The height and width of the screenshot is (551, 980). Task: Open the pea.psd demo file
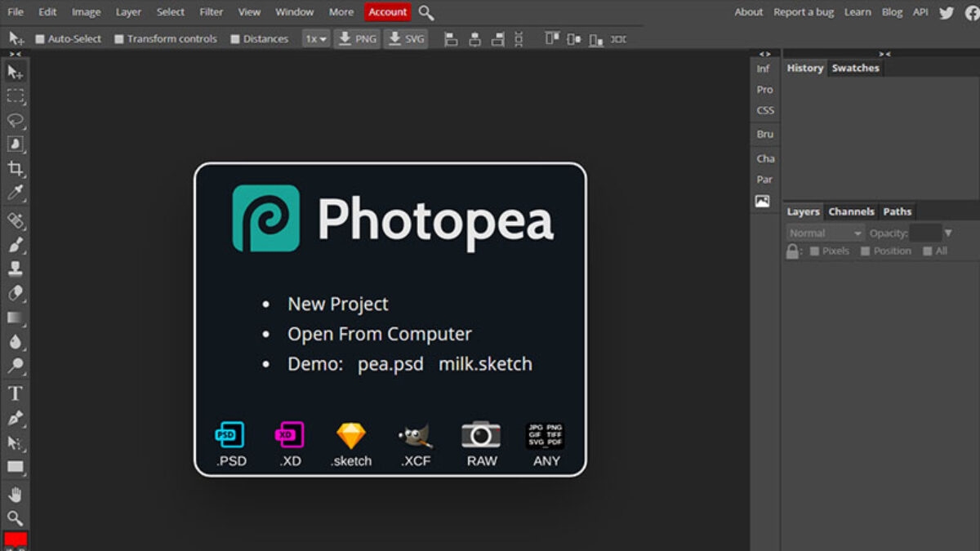pyautogui.click(x=390, y=364)
